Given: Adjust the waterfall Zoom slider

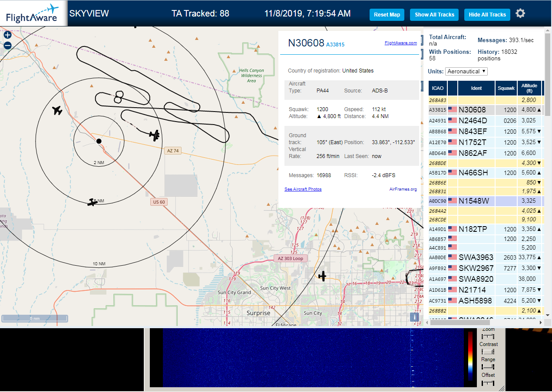Looking at the screenshot, I should (488, 336).
